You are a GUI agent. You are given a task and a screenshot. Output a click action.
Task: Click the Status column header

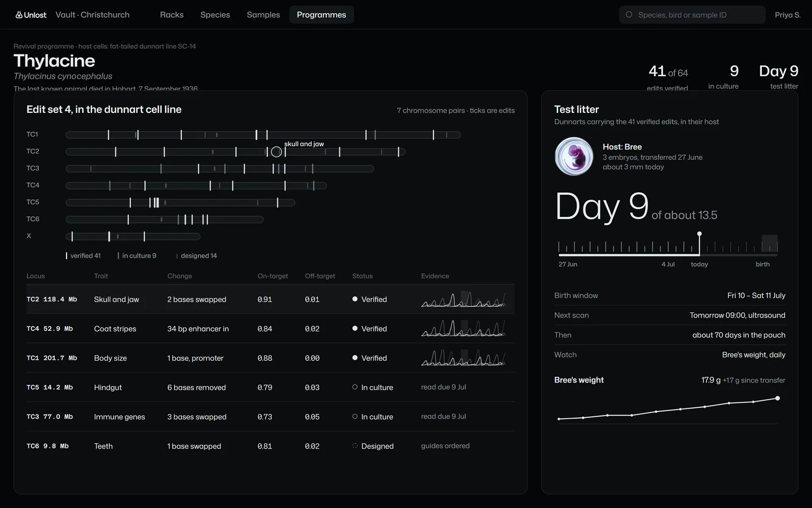pyautogui.click(x=362, y=276)
